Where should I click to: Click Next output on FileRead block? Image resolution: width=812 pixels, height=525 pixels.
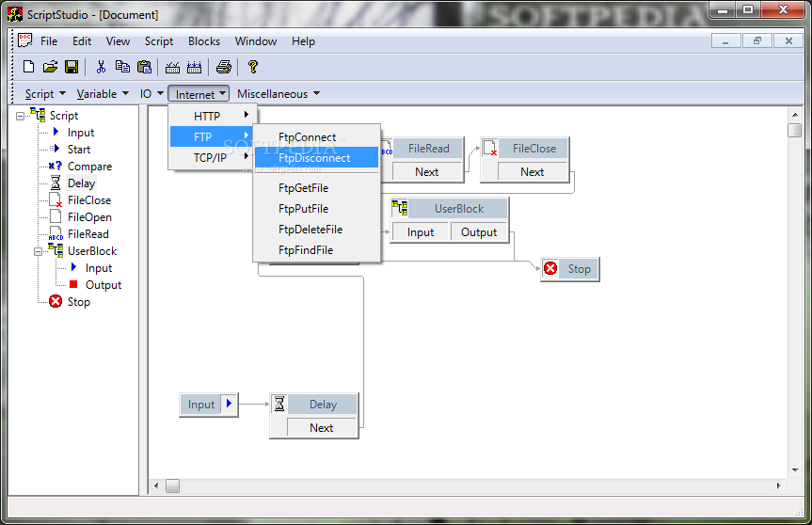pos(427,171)
